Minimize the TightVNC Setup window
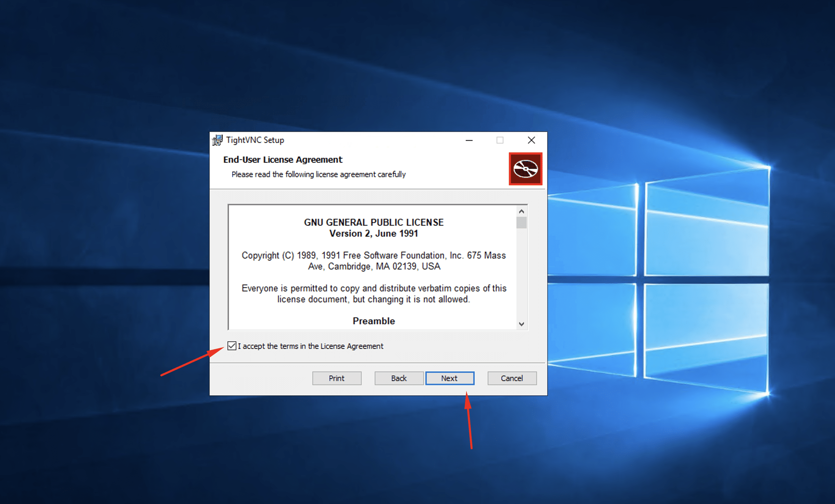Image resolution: width=835 pixels, height=504 pixels. pyautogui.click(x=469, y=140)
